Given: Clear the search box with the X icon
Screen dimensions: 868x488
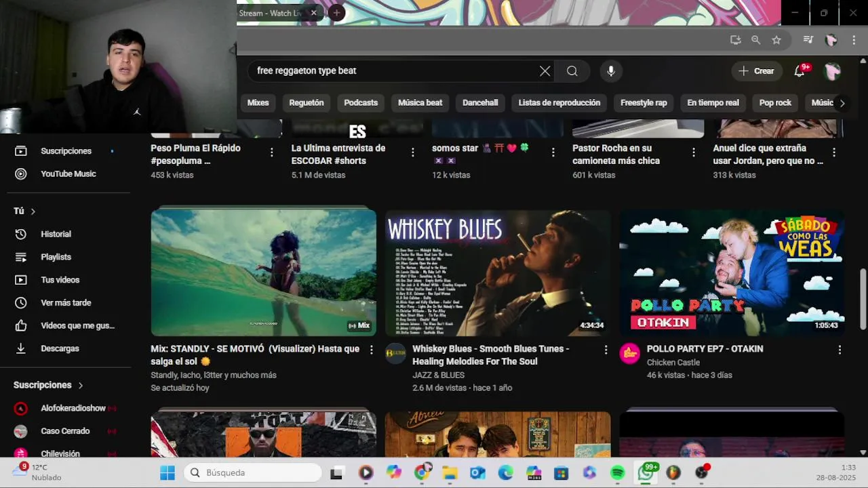Looking at the screenshot, I should [545, 71].
